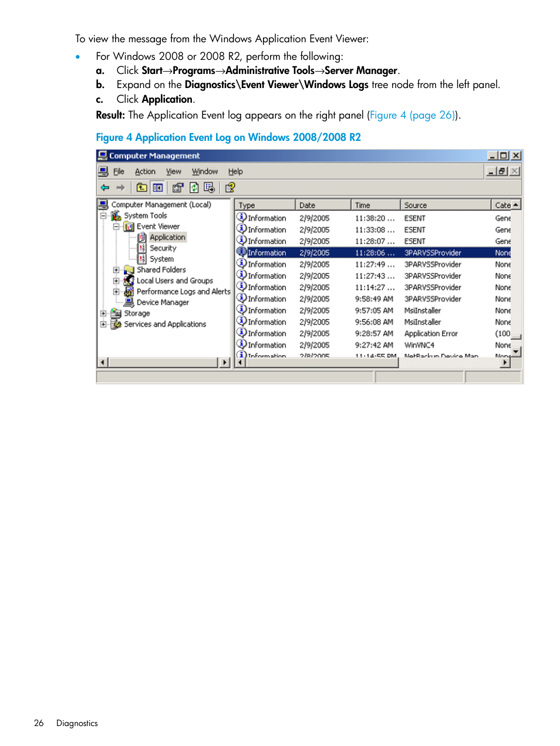Click the event list vertical scroll down arrow
The image size is (560, 746).
pos(516,352)
